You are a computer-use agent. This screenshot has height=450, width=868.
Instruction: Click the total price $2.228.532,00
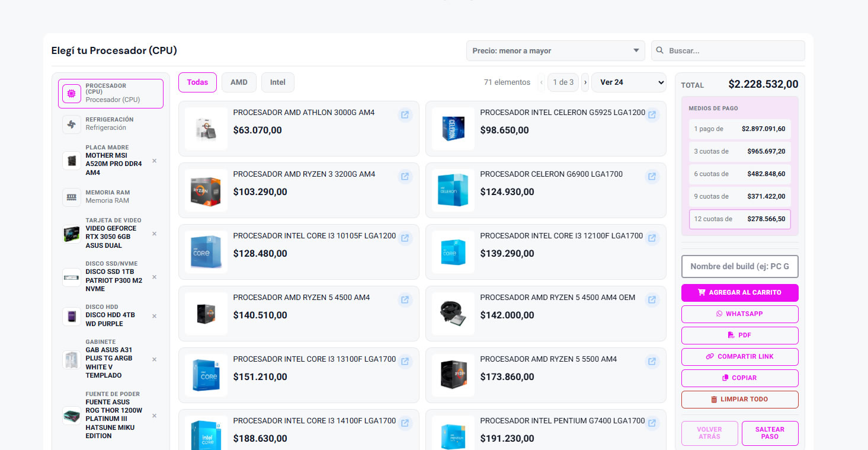click(x=763, y=84)
